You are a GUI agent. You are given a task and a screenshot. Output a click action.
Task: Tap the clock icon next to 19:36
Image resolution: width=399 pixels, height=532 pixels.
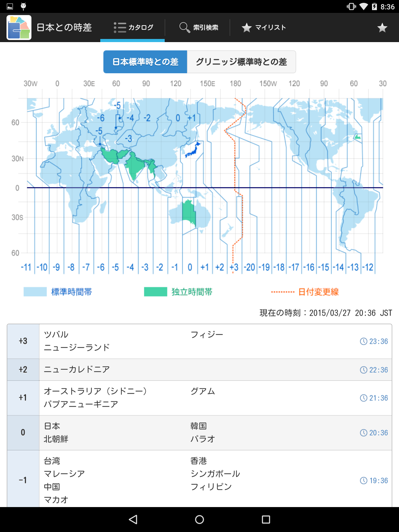point(363,481)
